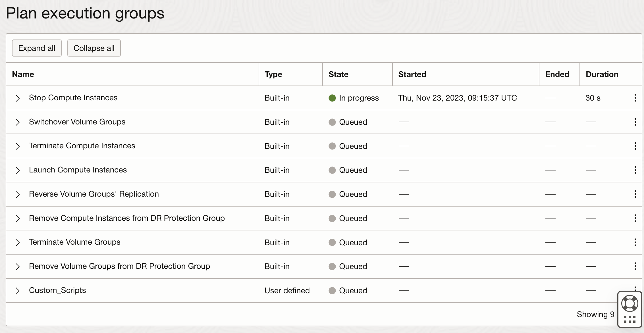Expand the Stop Compute Instances group
The width and height of the screenshot is (644, 333).
pos(18,98)
